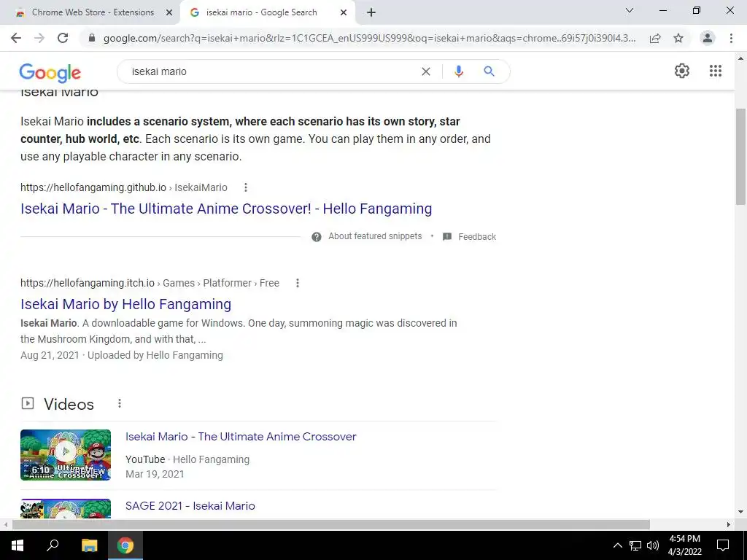Open the Chrome profile avatar
The height and width of the screenshot is (560, 747).
pos(708,38)
